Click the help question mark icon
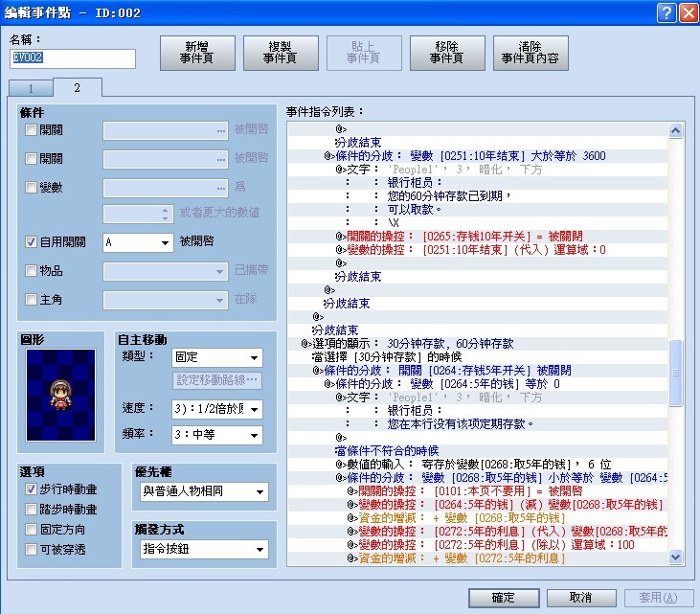Screen dimensions: 700x614 666,13
